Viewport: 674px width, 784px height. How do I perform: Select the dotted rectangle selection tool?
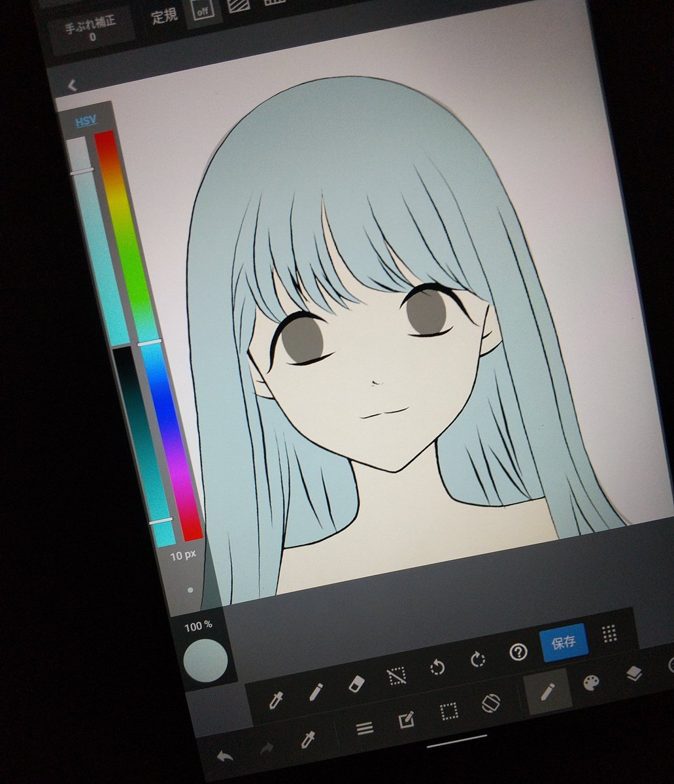448,711
